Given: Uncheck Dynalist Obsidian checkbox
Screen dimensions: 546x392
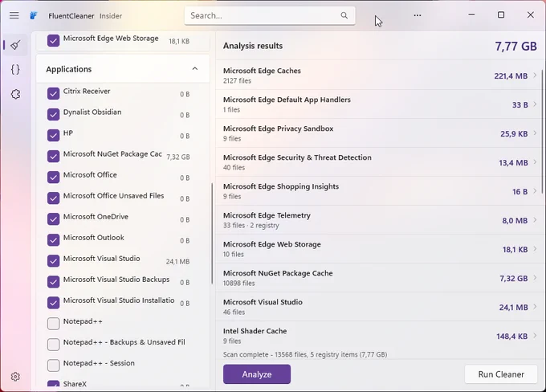Looking at the screenshot, I should pyautogui.click(x=53, y=114).
